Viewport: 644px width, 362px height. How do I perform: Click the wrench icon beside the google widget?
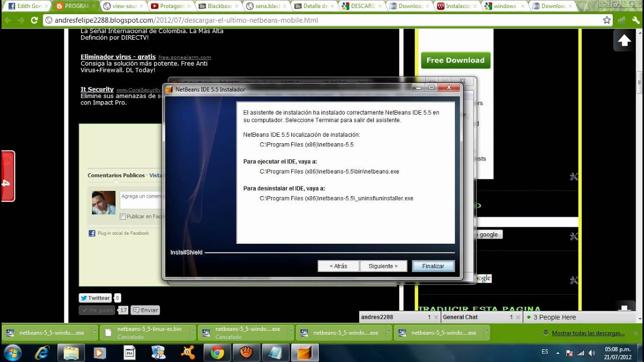[x=574, y=236]
